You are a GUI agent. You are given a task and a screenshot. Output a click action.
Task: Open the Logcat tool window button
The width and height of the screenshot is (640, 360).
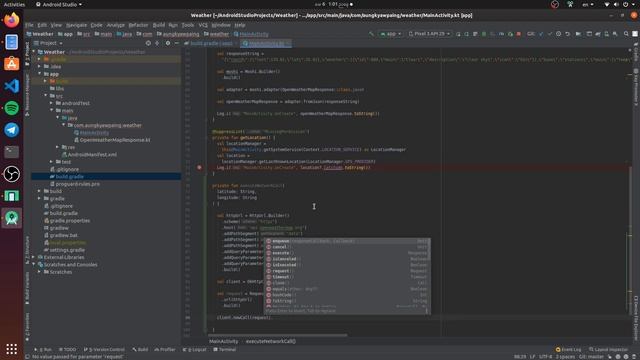pos(195,350)
